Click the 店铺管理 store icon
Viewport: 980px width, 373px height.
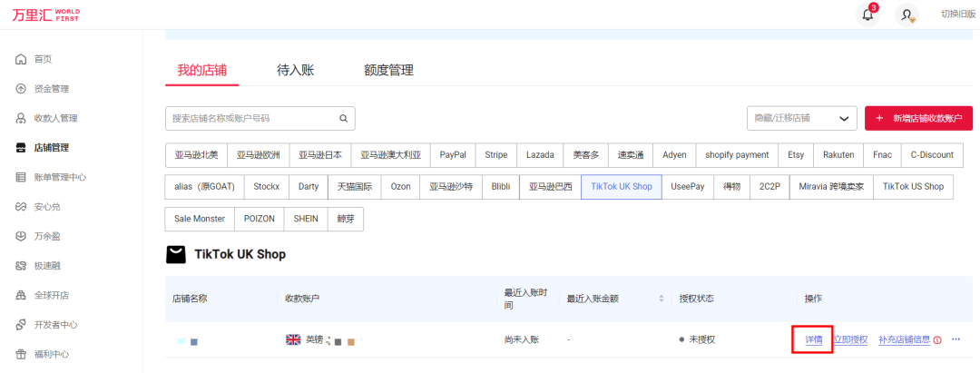coord(21,148)
